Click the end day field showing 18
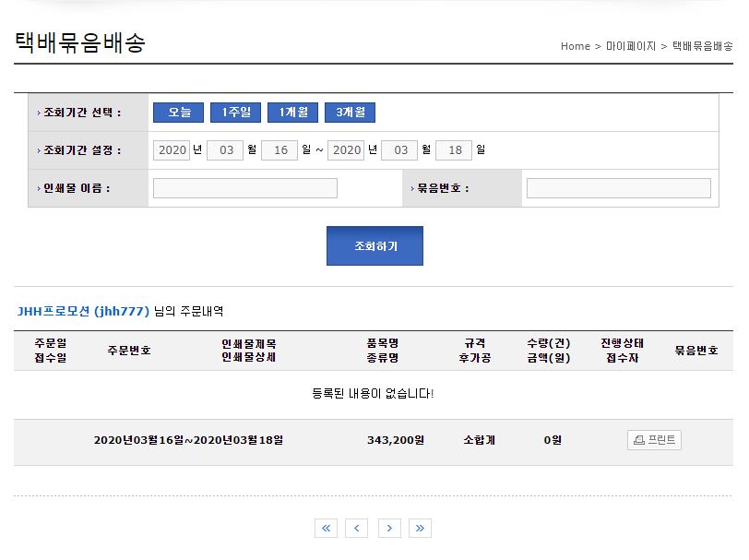 point(454,150)
